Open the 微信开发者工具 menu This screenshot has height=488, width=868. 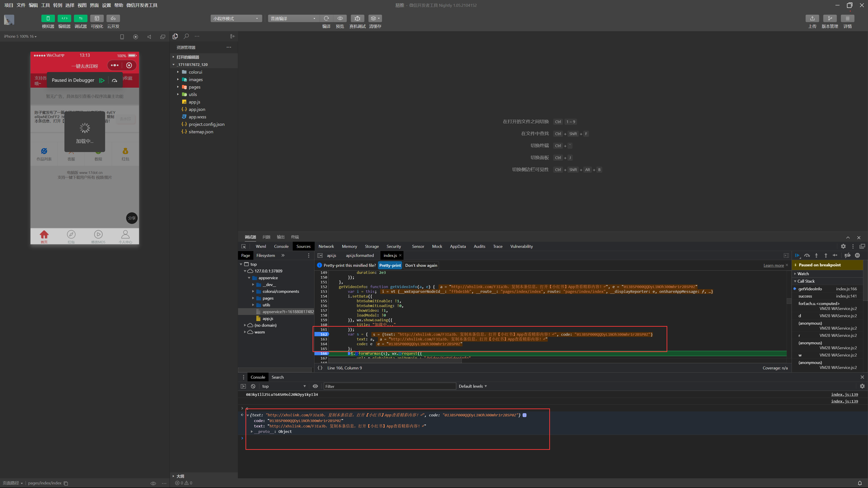[x=142, y=5]
